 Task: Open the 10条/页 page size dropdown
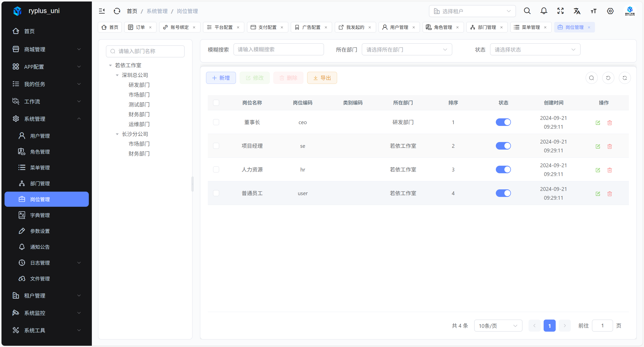point(498,326)
